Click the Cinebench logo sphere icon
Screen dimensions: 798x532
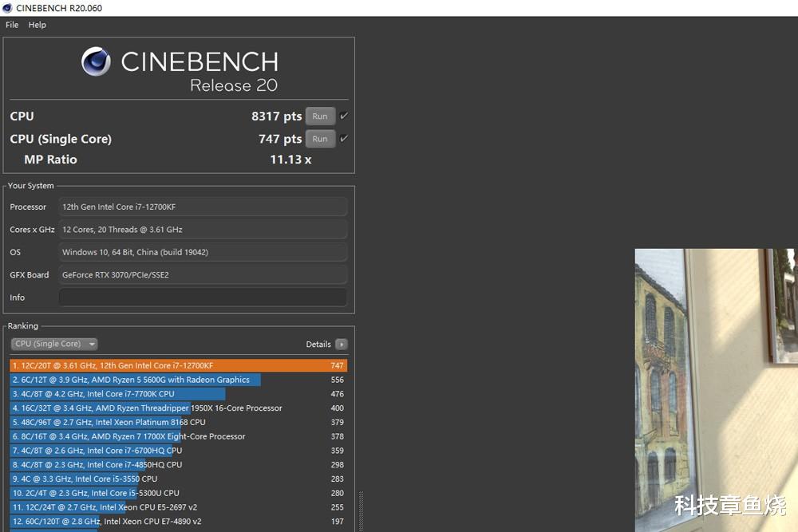coord(96,61)
